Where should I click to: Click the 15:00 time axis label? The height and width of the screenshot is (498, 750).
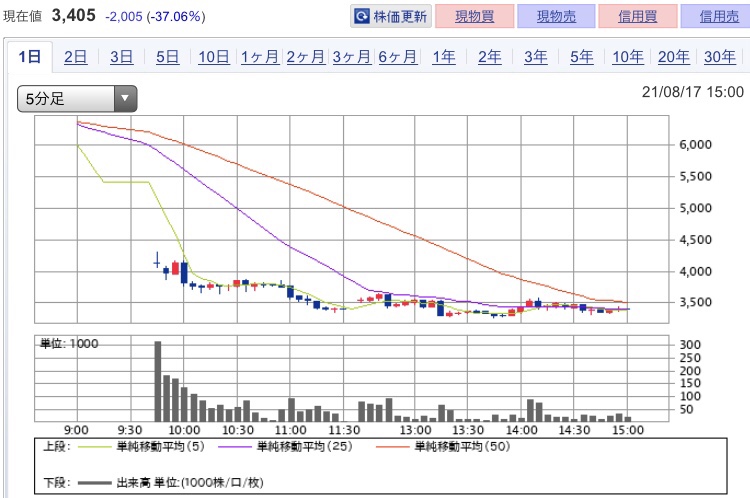[x=628, y=430]
